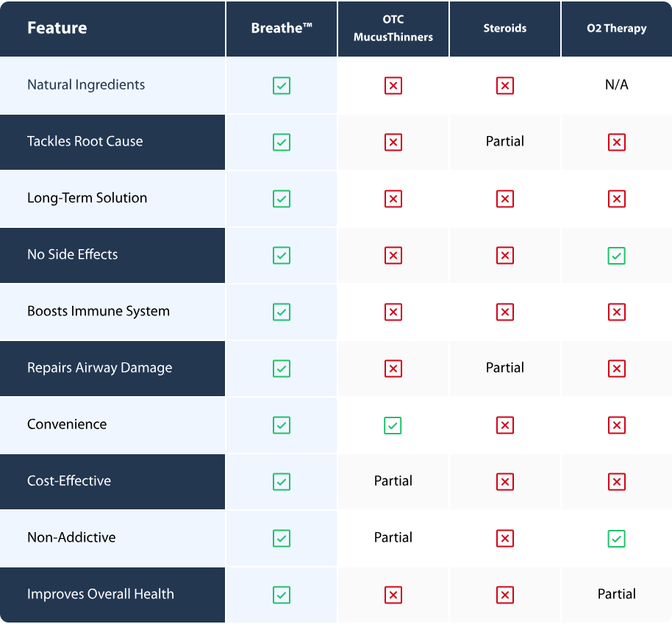Click the Steroids cross for Long-Term Solution
Image resolution: width=672 pixels, height=624 pixels.
click(505, 198)
